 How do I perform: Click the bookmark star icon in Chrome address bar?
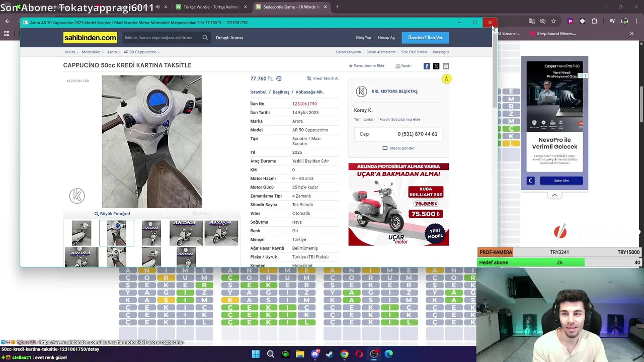[x=553, y=21]
